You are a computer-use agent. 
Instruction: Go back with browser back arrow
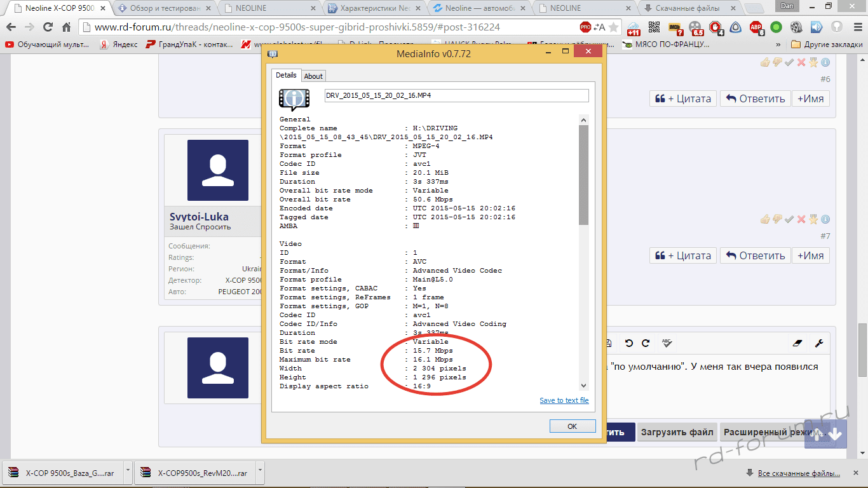pos(11,27)
